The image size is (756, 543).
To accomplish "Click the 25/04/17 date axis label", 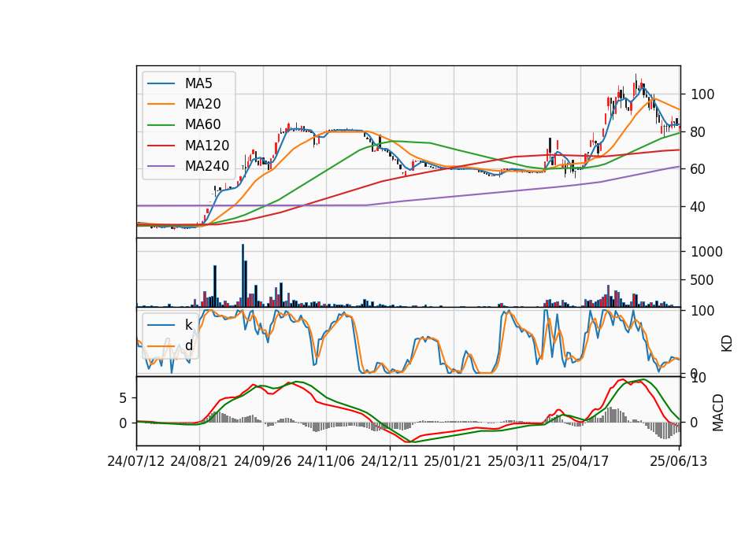I will (x=580, y=461).
